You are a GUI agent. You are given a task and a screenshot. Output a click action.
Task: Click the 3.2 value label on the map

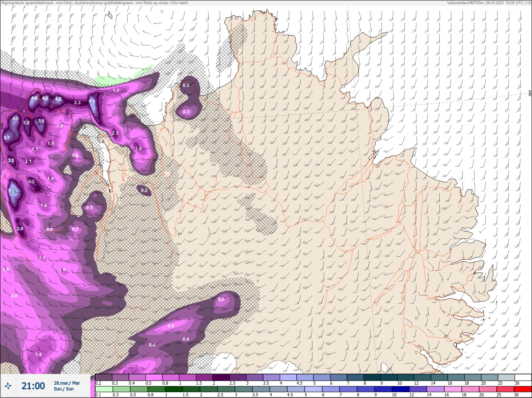point(27,123)
